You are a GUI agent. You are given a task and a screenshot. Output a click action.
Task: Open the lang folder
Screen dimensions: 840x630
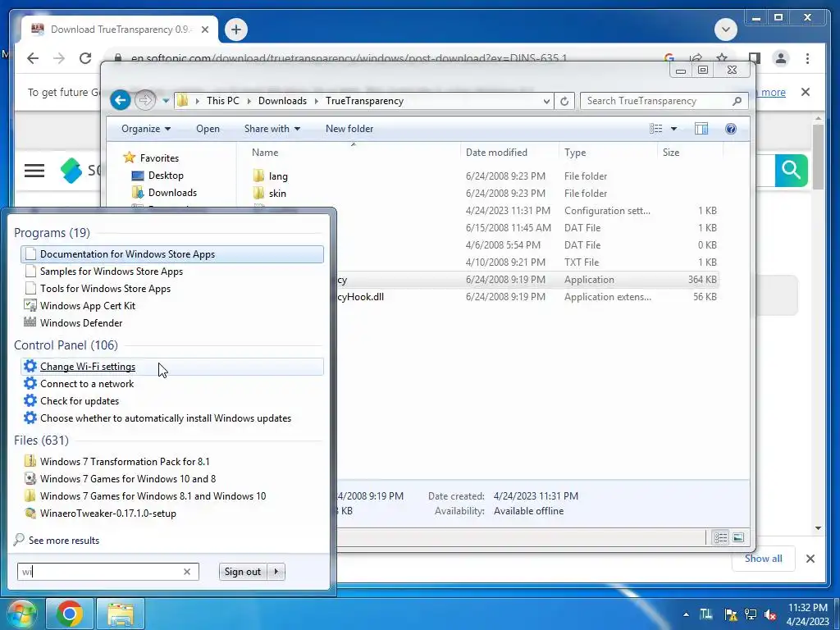[x=278, y=176]
